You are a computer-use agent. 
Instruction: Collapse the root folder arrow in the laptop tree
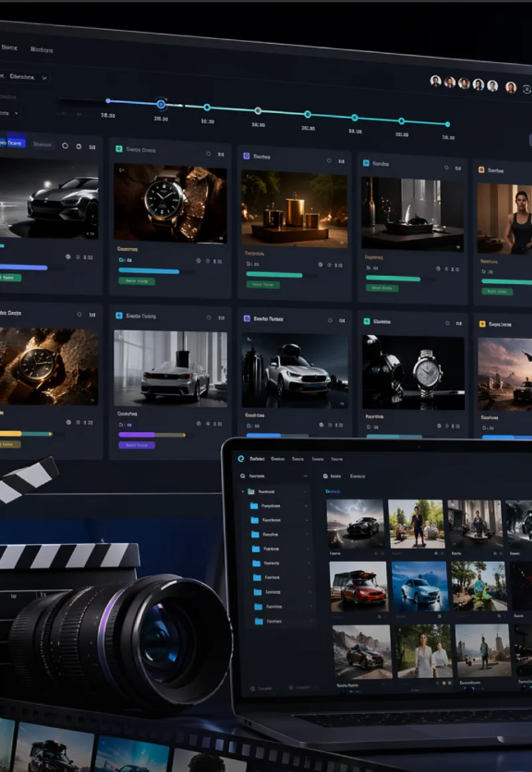coord(243,491)
